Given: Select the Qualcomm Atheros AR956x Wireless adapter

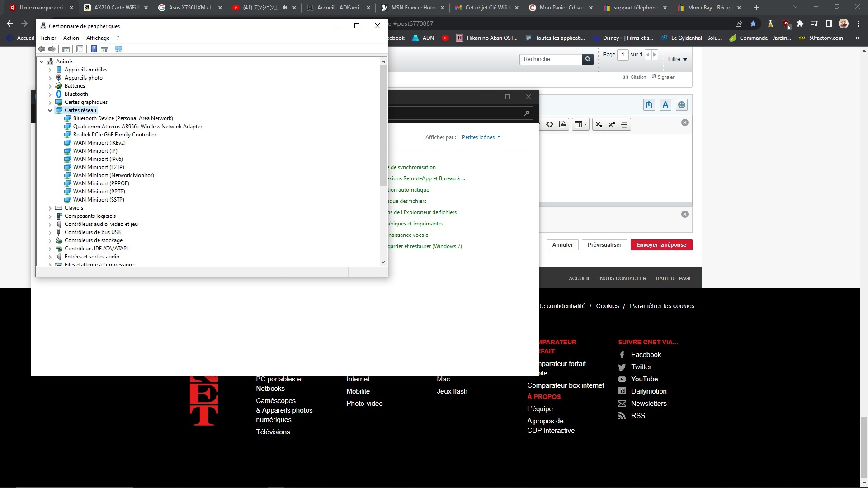Looking at the screenshot, I should (x=137, y=127).
